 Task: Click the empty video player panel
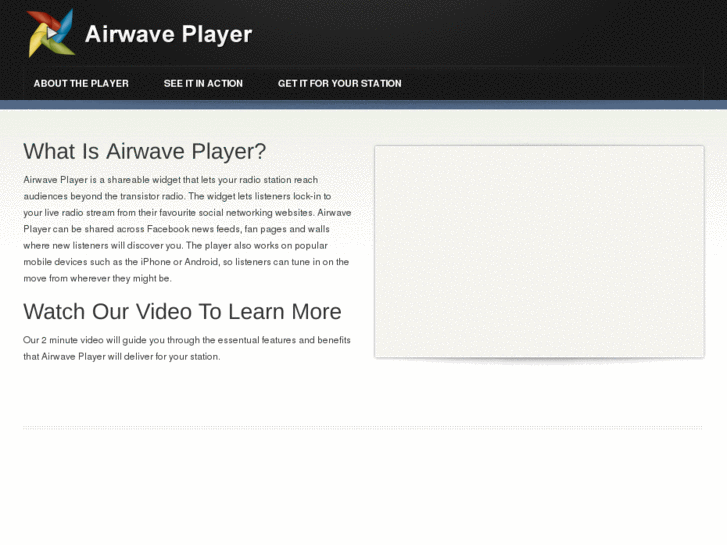click(539, 251)
